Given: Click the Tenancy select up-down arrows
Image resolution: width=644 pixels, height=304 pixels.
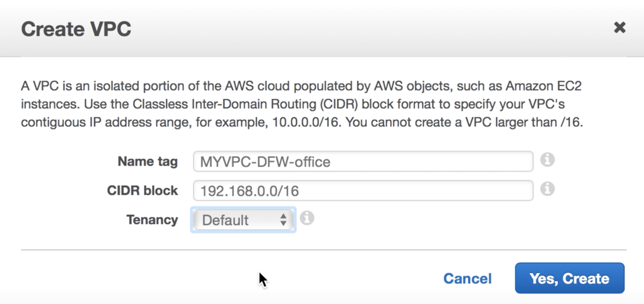Looking at the screenshot, I should click(284, 220).
